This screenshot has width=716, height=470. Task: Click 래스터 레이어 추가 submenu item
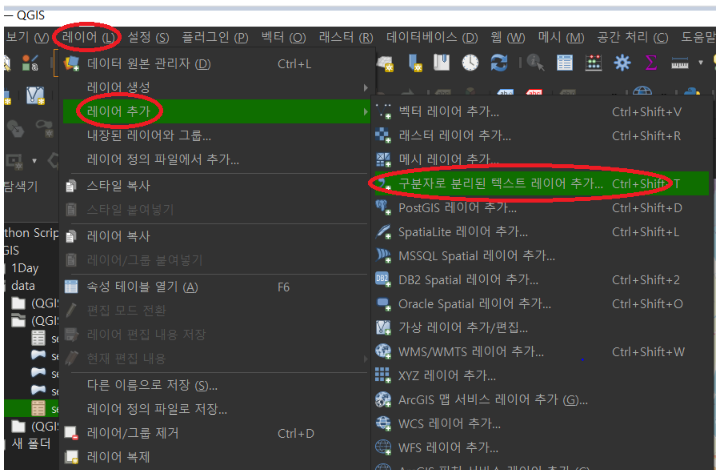pos(542,136)
